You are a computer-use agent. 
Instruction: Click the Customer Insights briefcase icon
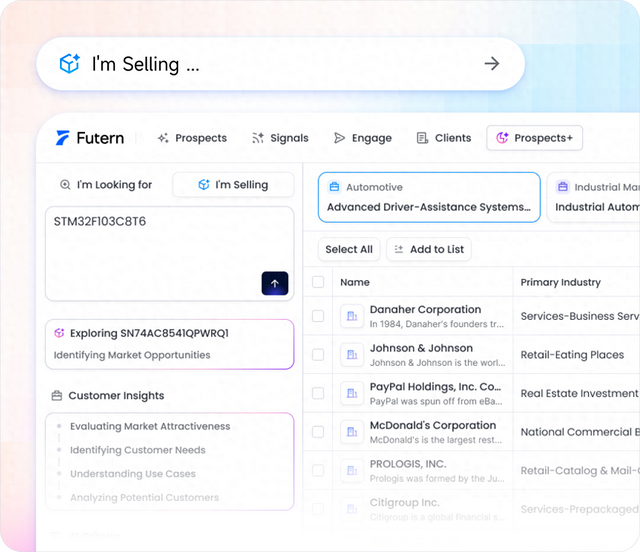pyautogui.click(x=57, y=396)
